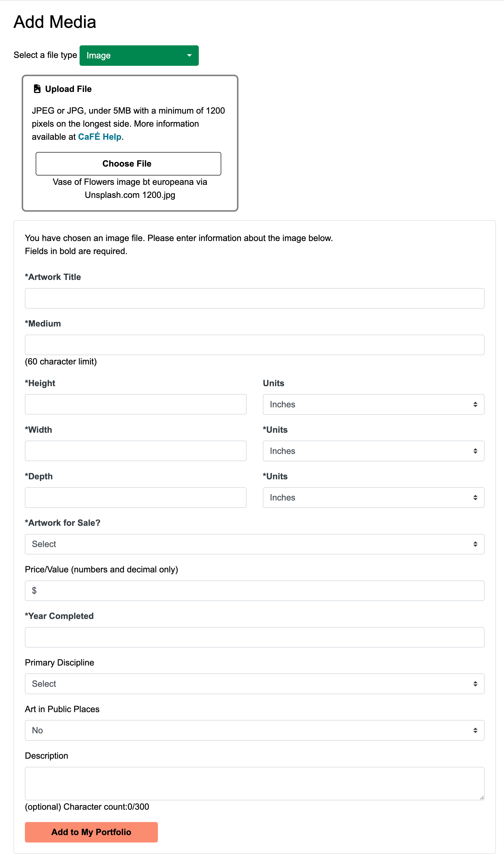Expand the Artwork for Sale options
Image resolution: width=504 pixels, height=863 pixels.
255,544
